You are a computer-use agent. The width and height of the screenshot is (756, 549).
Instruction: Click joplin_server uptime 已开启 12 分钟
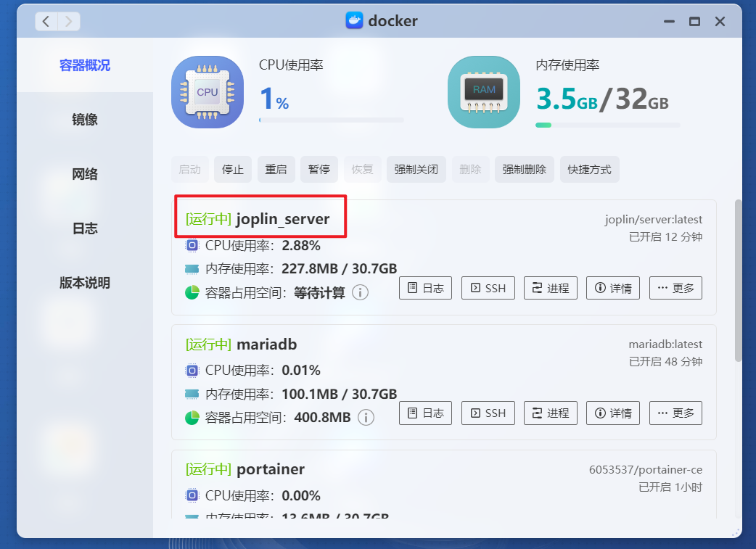coord(665,236)
